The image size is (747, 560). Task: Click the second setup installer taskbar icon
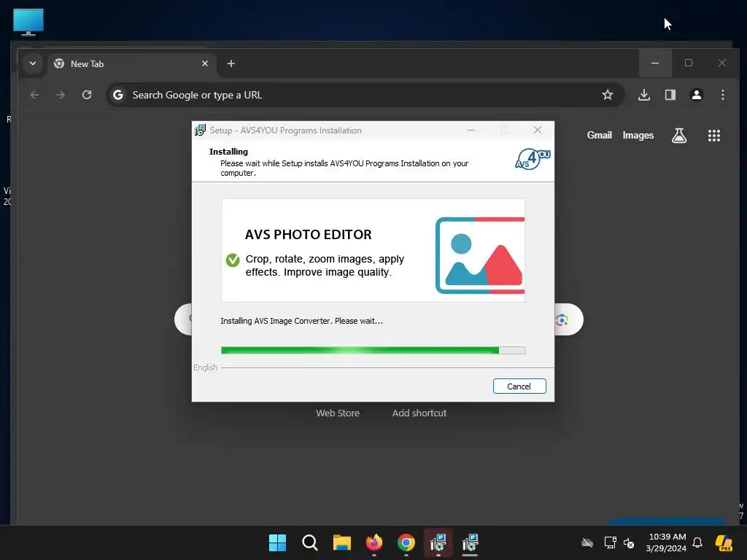[x=470, y=542]
